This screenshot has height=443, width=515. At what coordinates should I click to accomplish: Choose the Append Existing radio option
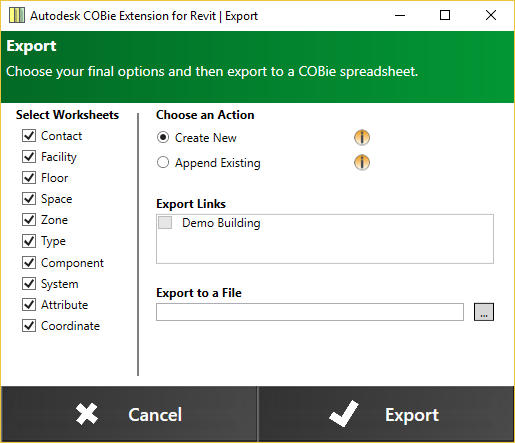(x=163, y=163)
